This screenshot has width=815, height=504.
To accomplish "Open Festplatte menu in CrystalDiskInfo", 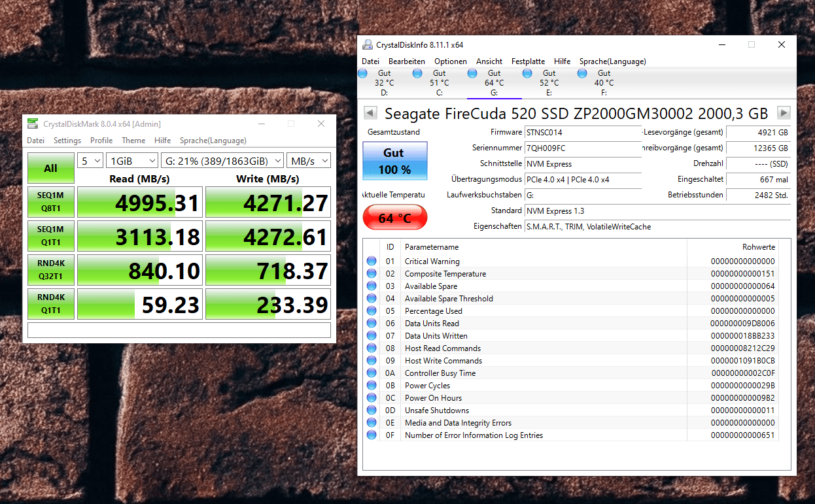I will (x=528, y=61).
